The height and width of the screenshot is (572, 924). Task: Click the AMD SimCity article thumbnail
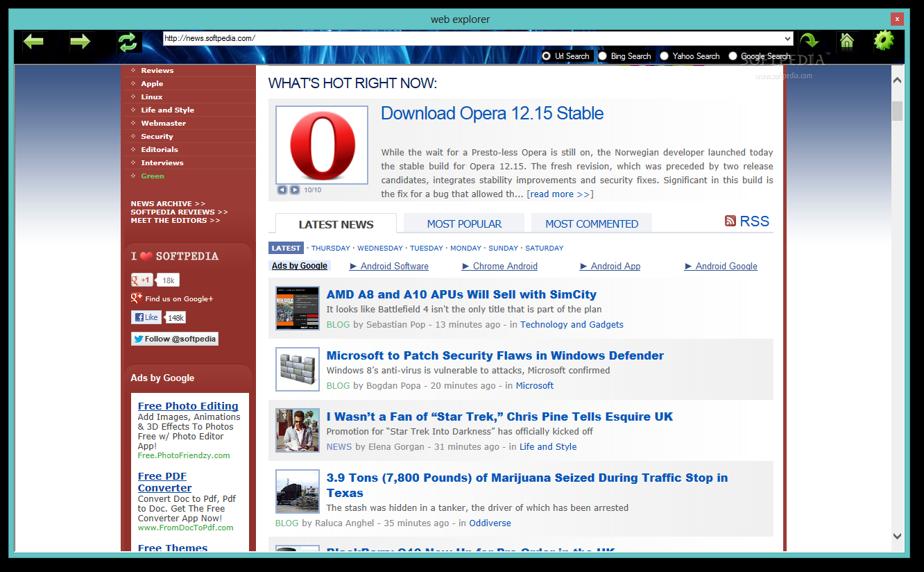[x=298, y=308]
